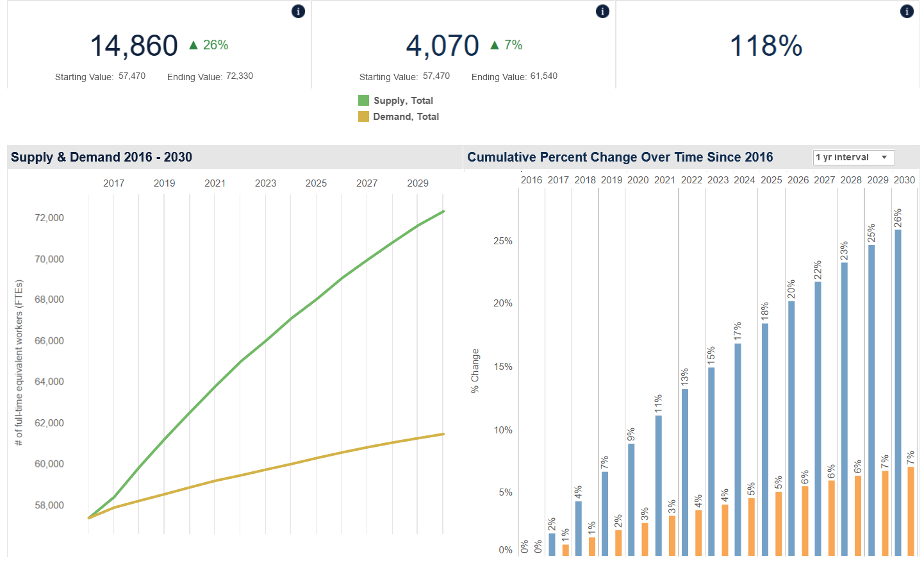
Task: Open the info icon on the 14,860 card
Action: (297, 11)
